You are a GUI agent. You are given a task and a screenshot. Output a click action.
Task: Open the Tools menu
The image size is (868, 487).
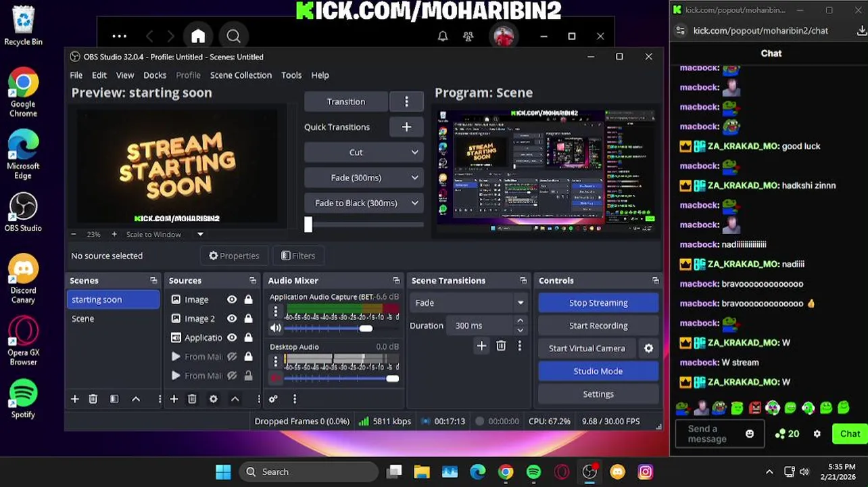[x=291, y=75]
